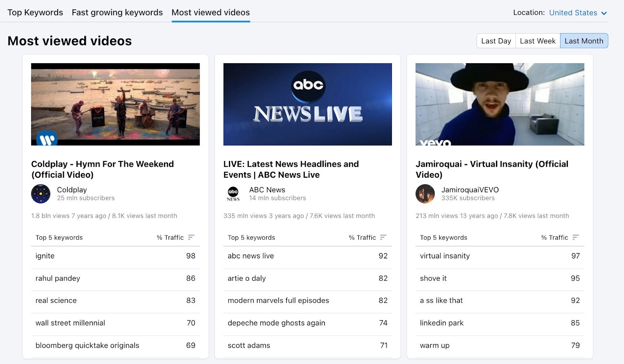Click the sort icon in the ABC News keyword table

point(383,237)
